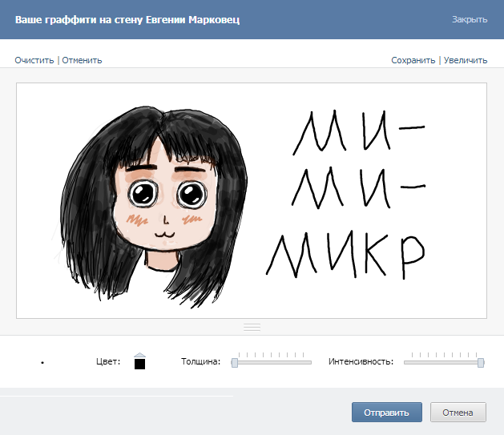Click the Толщина: label
This screenshot has width=504, height=435.
pyautogui.click(x=200, y=361)
